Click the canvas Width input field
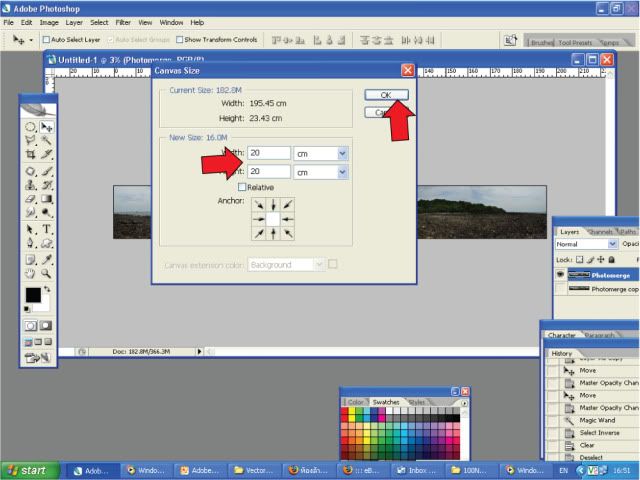 coord(269,153)
